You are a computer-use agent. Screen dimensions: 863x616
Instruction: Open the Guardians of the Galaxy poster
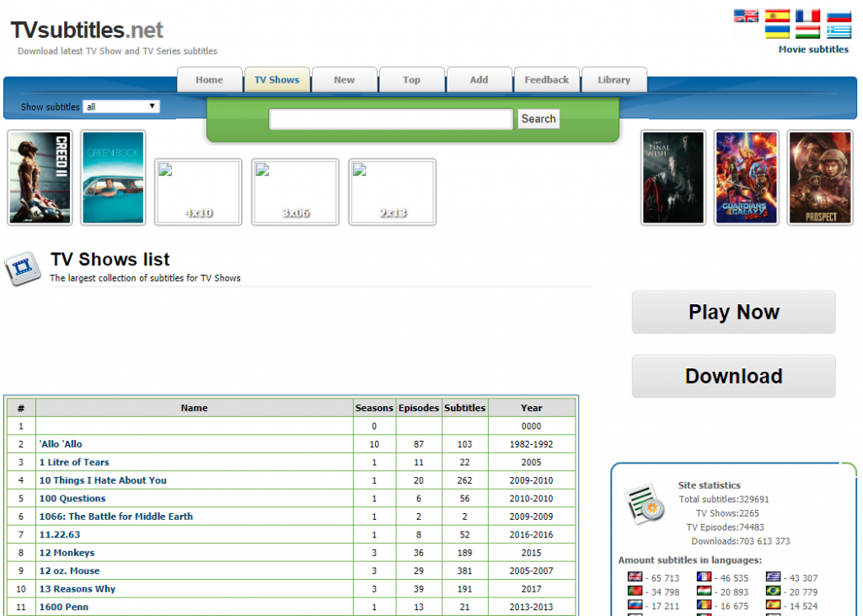[x=746, y=178]
